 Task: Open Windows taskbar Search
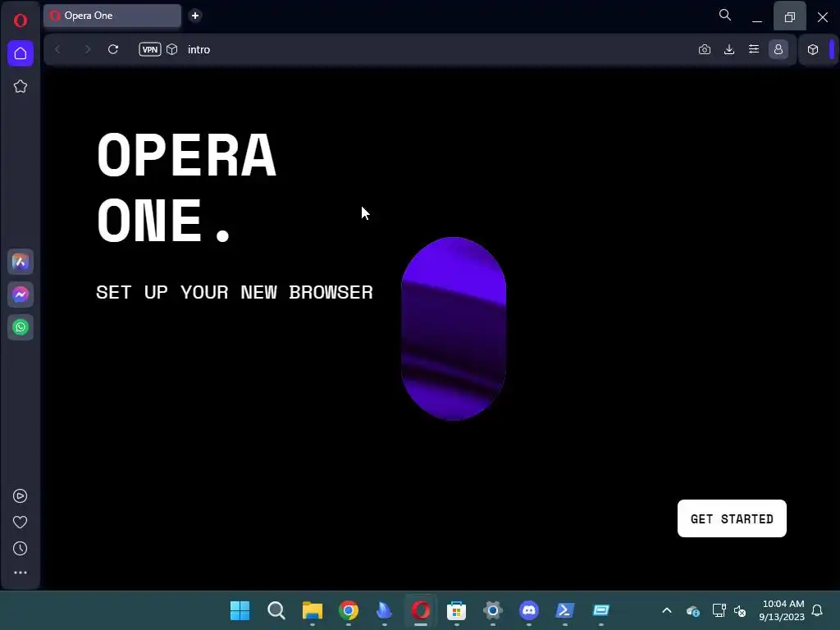pyautogui.click(x=276, y=610)
